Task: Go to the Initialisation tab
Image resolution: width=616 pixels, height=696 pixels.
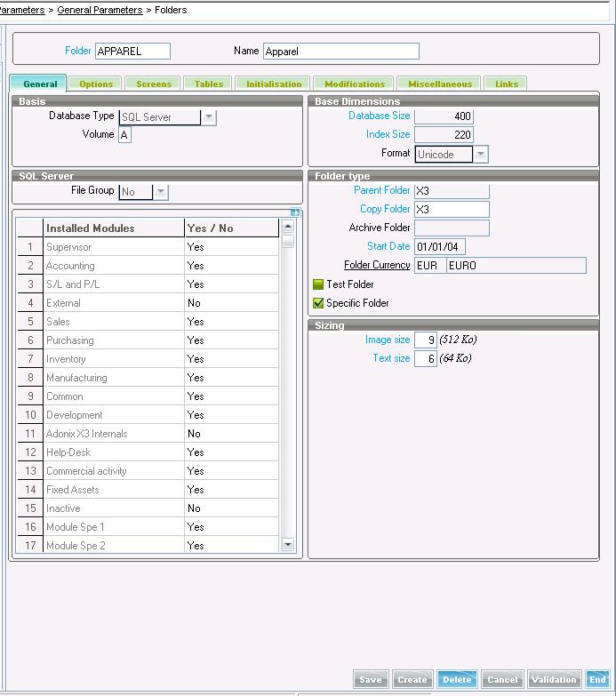Action: [274, 84]
